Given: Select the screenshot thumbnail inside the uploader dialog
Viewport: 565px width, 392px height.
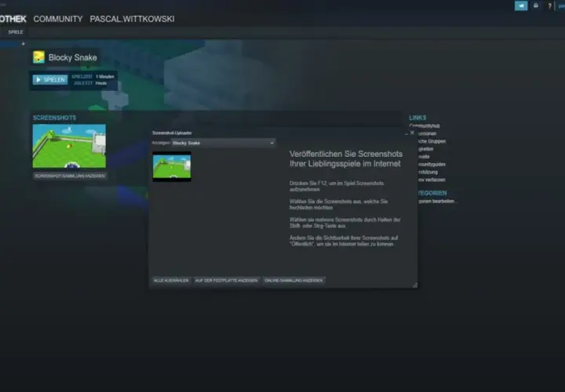Looking at the screenshot, I should tap(172, 167).
